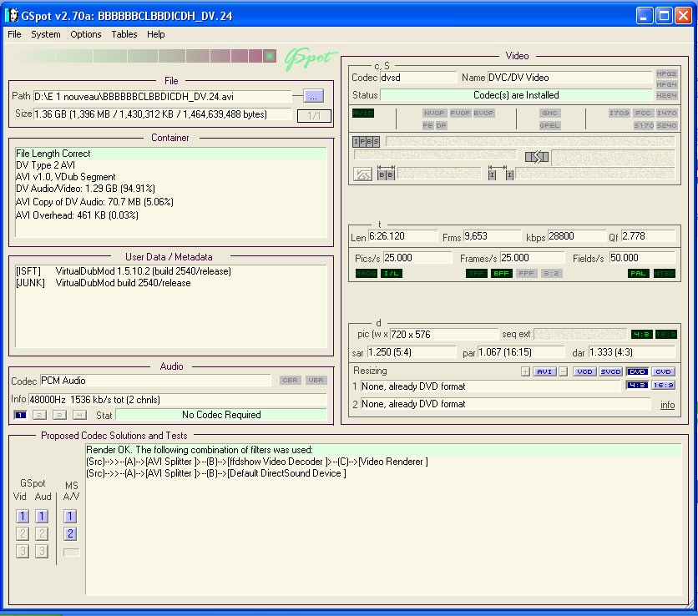This screenshot has width=698, height=616.
Task: Click the plus button left of AVI
Action: [x=526, y=371]
